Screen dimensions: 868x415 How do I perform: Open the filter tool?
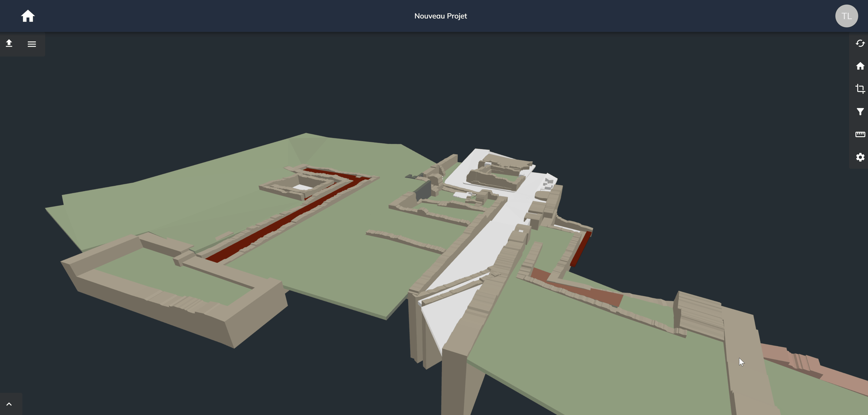[x=860, y=112]
